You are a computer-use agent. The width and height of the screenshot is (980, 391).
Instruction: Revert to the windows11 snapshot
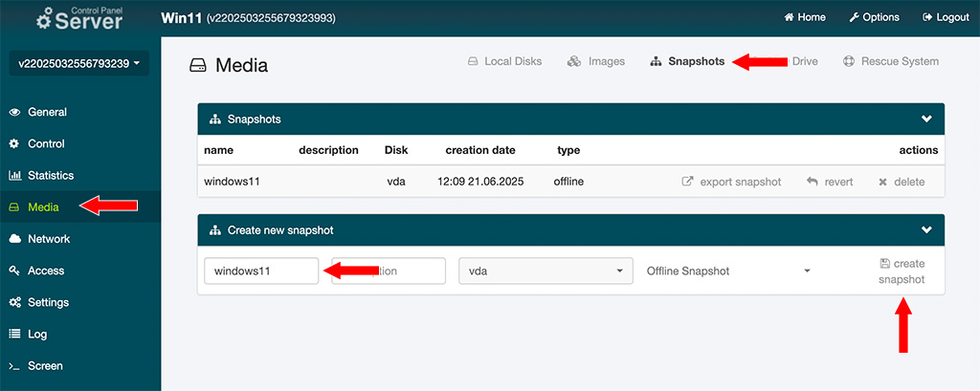(830, 182)
